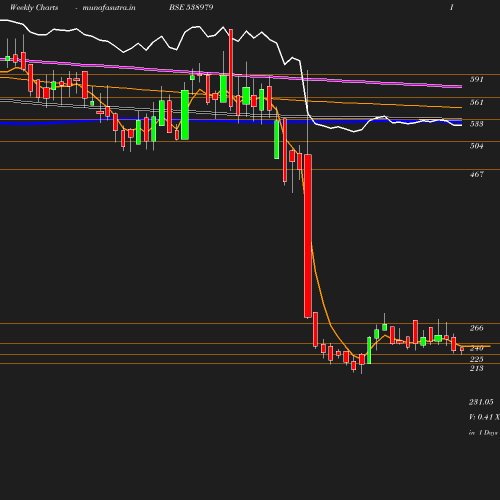The image size is (500, 500).
Task: Click the 'in 1 Days' text
Action: pyautogui.click(x=483, y=433)
